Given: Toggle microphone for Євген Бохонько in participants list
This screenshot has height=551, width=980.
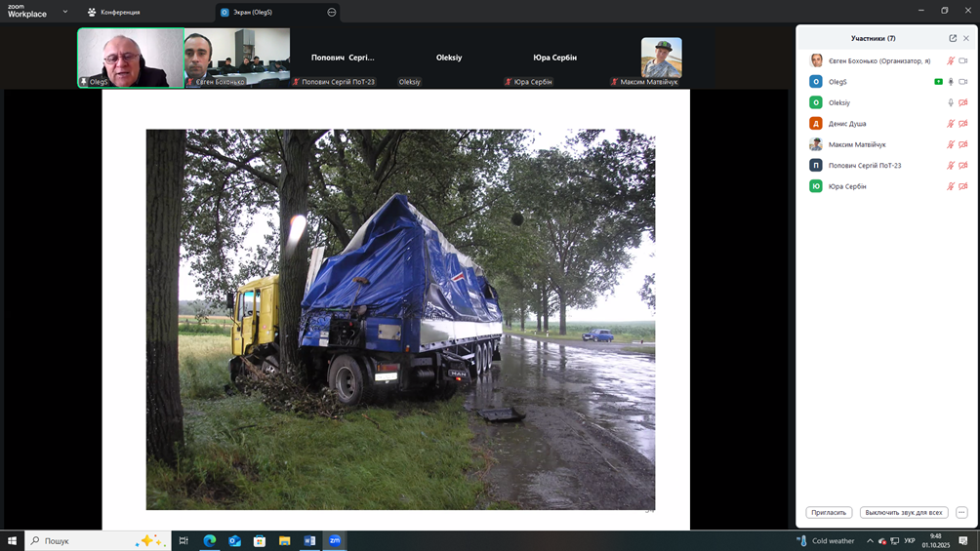Looking at the screenshot, I should [951, 60].
